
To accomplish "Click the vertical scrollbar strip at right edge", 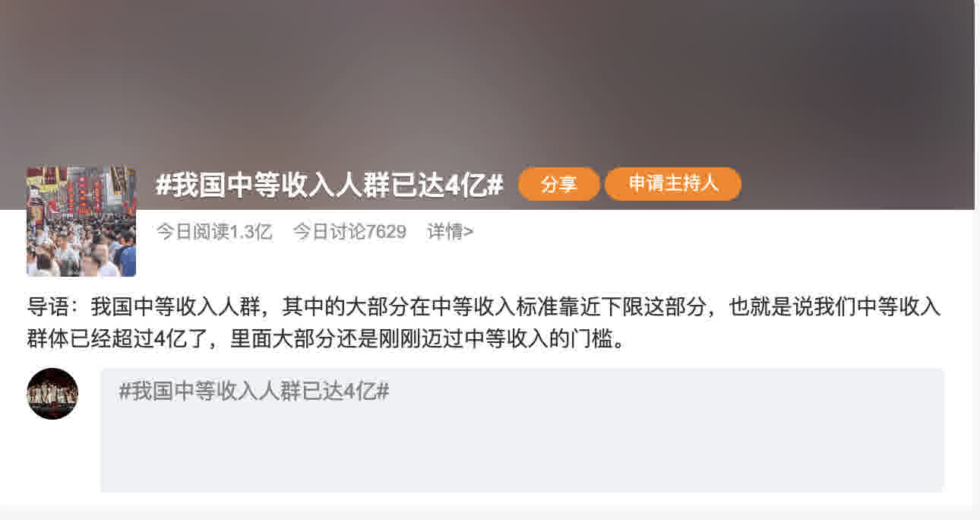I will point(977,260).
